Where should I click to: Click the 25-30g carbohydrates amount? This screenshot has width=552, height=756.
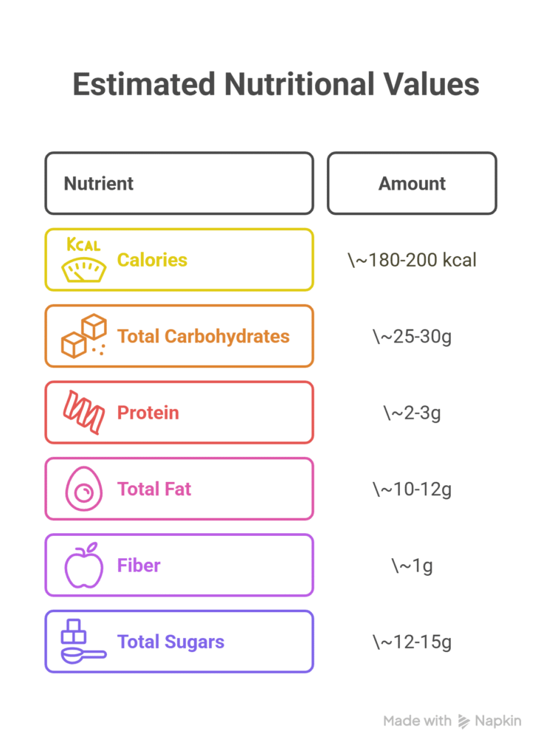click(x=412, y=337)
